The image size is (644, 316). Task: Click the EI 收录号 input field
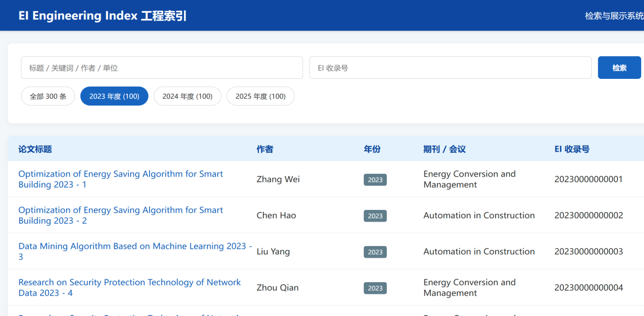[450, 68]
